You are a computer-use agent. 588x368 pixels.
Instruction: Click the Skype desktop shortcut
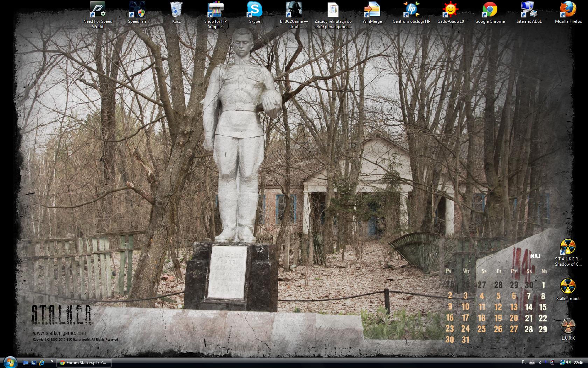point(254,10)
